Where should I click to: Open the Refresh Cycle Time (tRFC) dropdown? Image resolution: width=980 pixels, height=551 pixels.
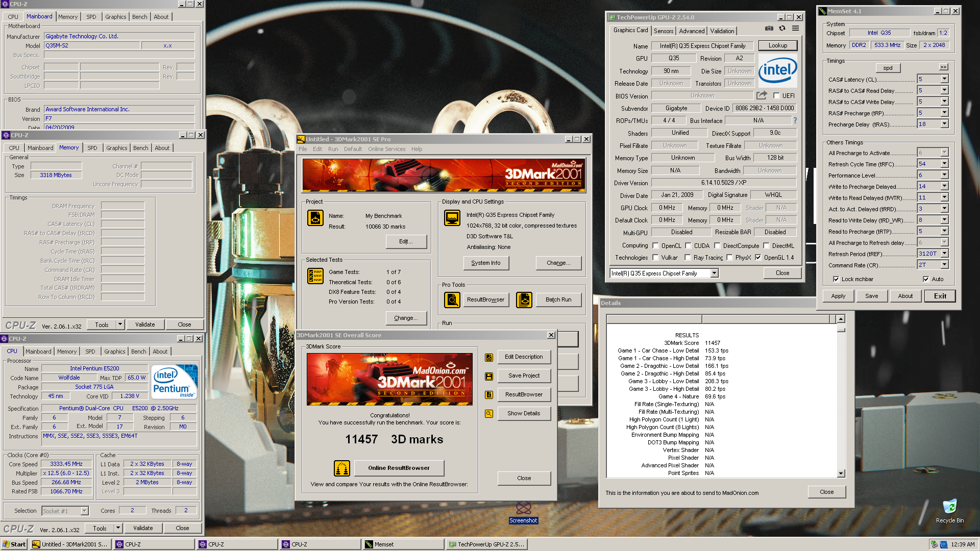(944, 164)
